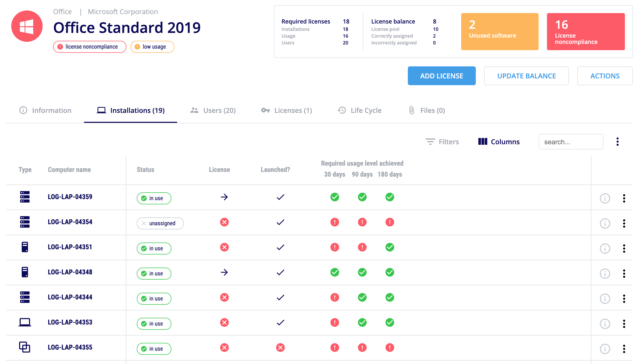Open the Licenses (1) tab
The height and width of the screenshot is (364, 638).
click(286, 110)
